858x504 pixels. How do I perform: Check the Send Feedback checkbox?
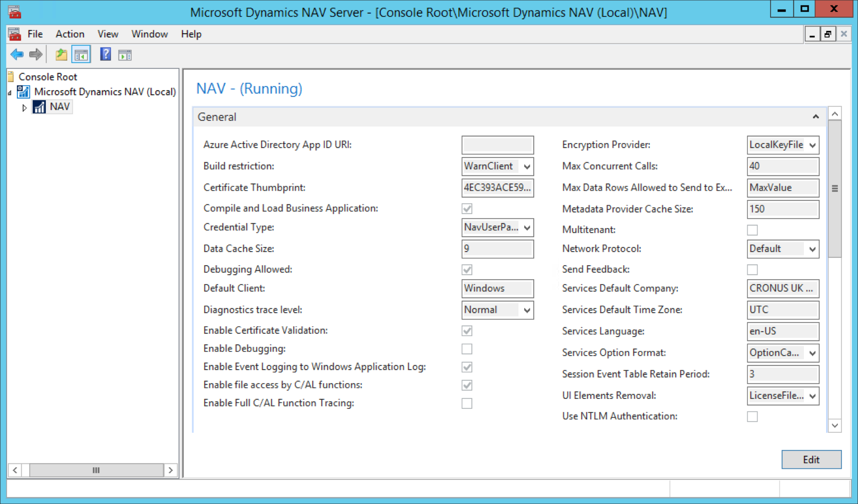pyautogui.click(x=752, y=270)
